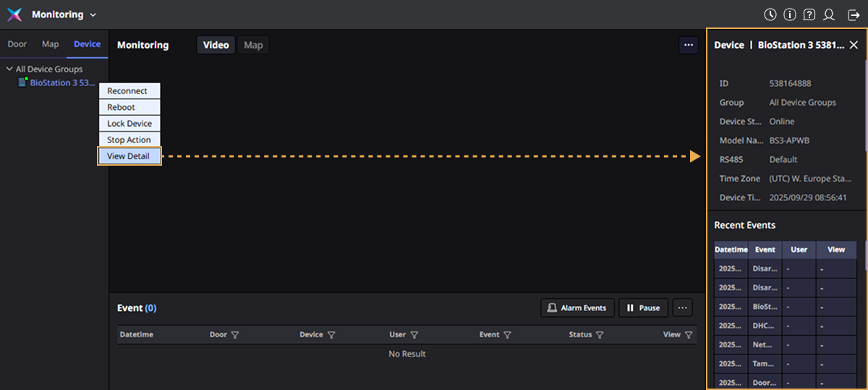The width and height of the screenshot is (868, 390).
Task: Switch the monitoring view to Video
Action: tap(216, 45)
